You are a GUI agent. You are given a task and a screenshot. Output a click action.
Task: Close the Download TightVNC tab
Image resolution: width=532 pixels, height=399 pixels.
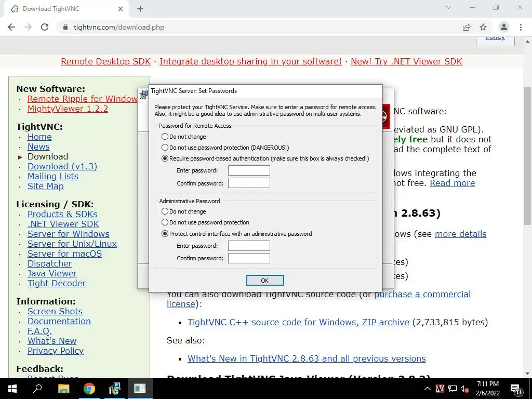pos(121,9)
